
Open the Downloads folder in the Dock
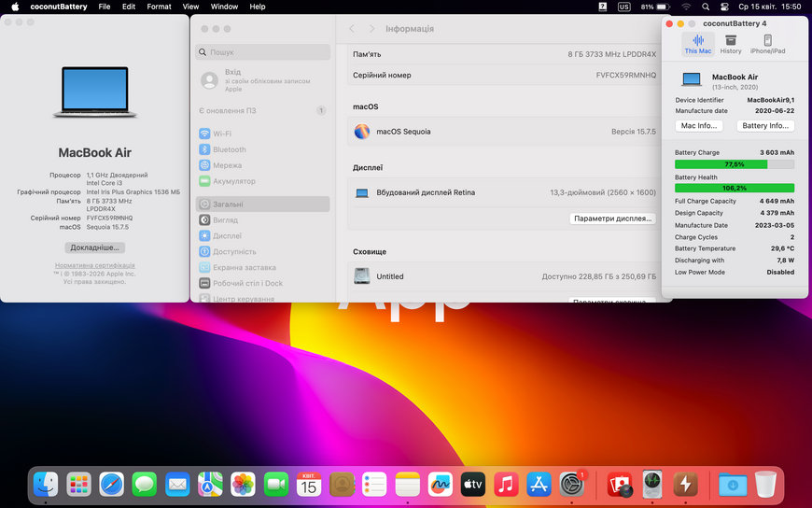point(733,485)
